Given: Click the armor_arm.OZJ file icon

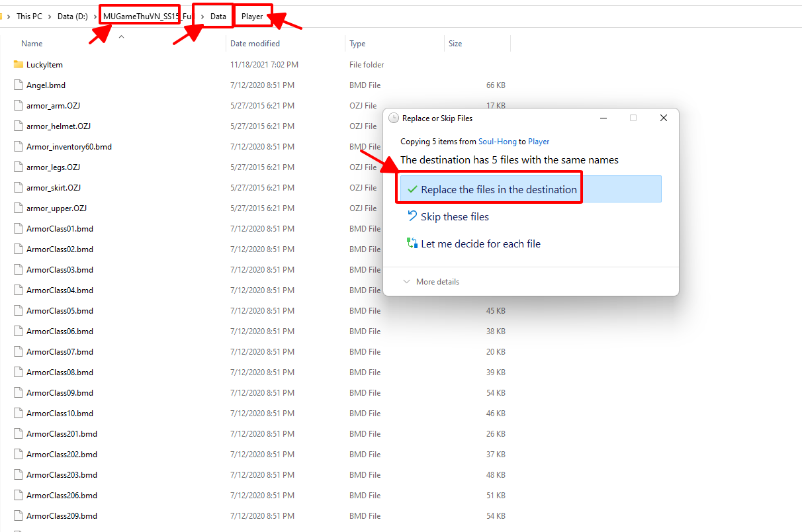Looking at the screenshot, I should (19, 106).
